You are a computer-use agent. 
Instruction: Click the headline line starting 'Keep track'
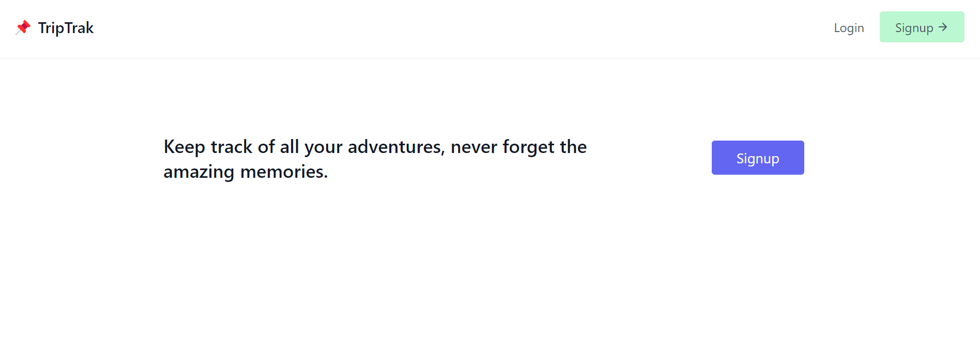coord(375,147)
